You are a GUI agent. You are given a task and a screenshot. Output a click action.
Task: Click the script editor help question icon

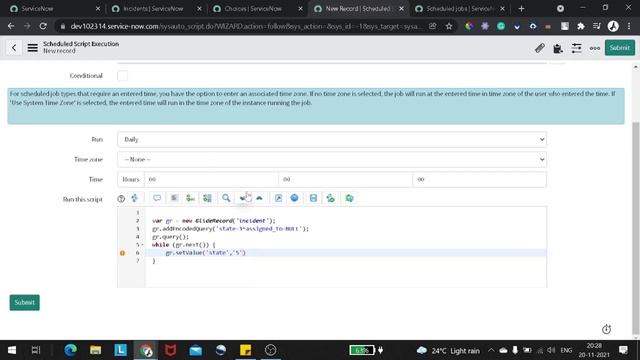pos(121,199)
